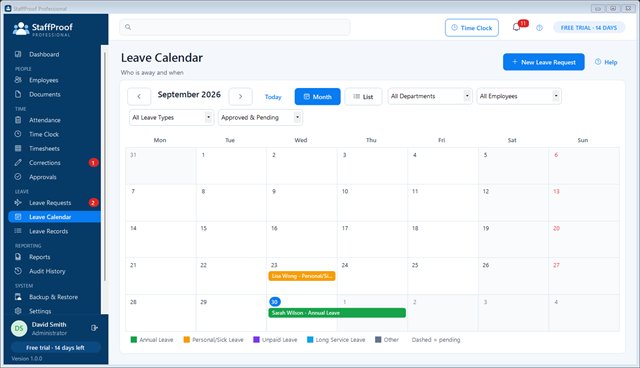The image size is (640, 368).
Task: Click the 'Leave Calendar' page heading
Action: (162, 58)
